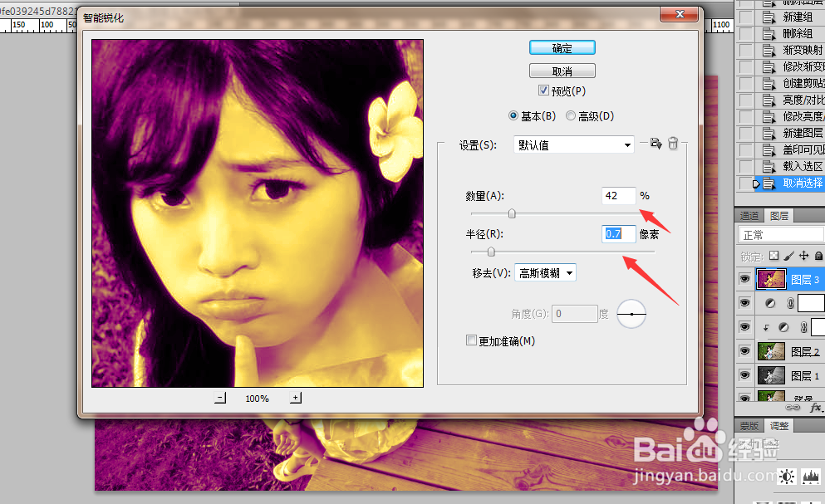Add a Levels adjustment via histogram icon

(811, 477)
